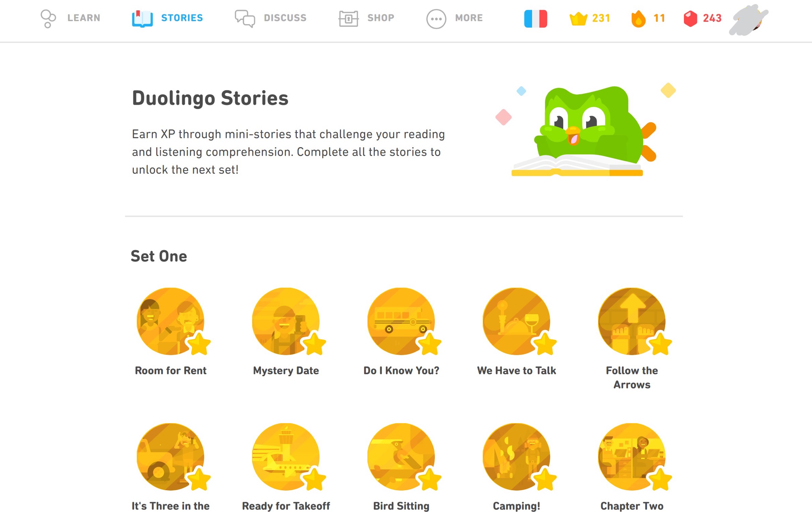Click the red gems icon
This screenshot has width=812, height=512.
point(690,18)
